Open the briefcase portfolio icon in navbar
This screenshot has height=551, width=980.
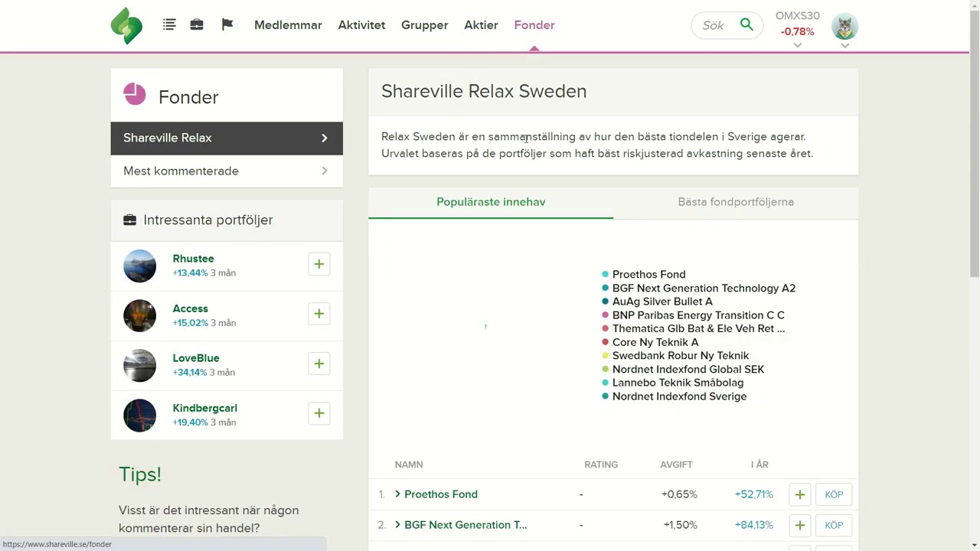point(197,24)
